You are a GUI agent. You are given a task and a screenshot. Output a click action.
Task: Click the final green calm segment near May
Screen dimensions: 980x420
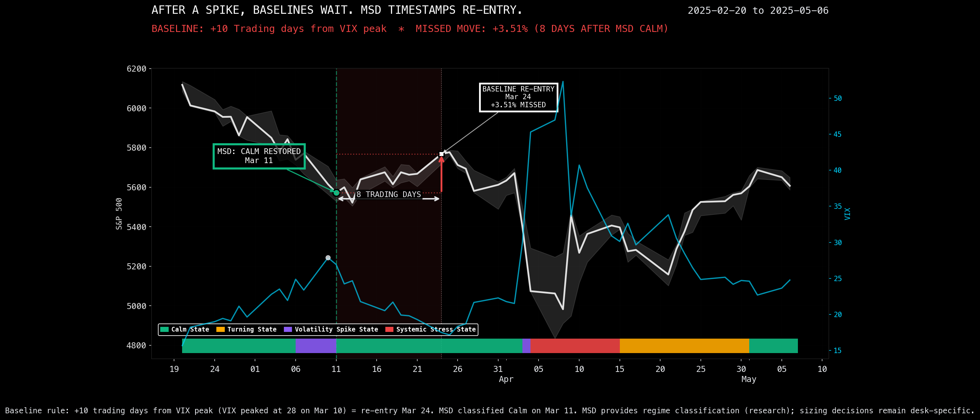773,346
